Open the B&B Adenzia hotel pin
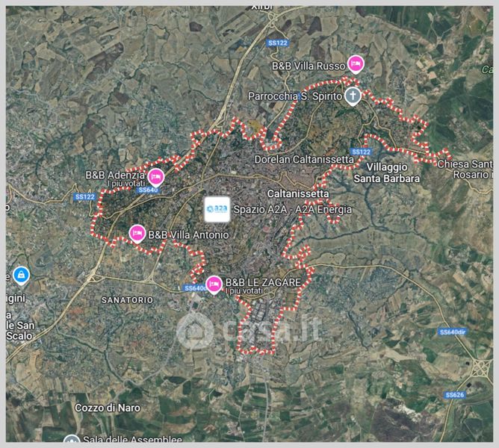This screenshot has height=448, width=499. coord(156,177)
